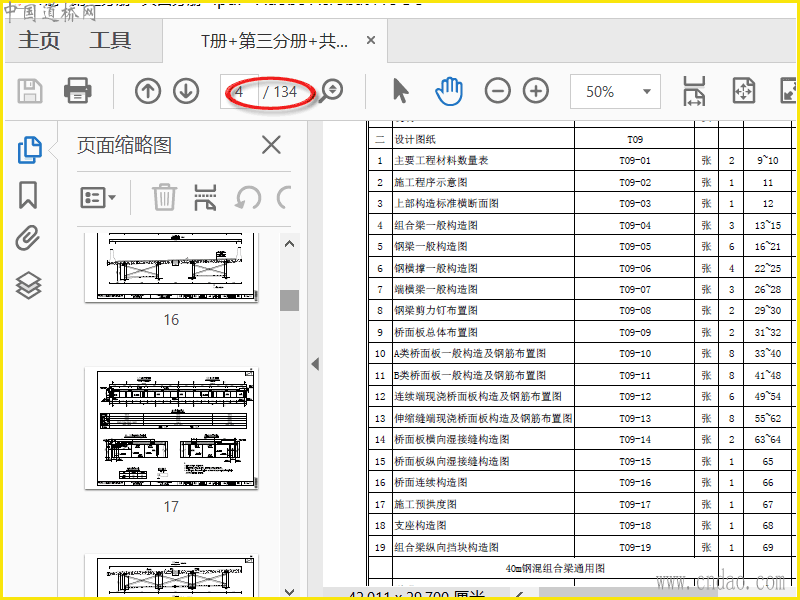Switch to the 主页 tab
Screen dimensions: 800x600
(x=39, y=41)
